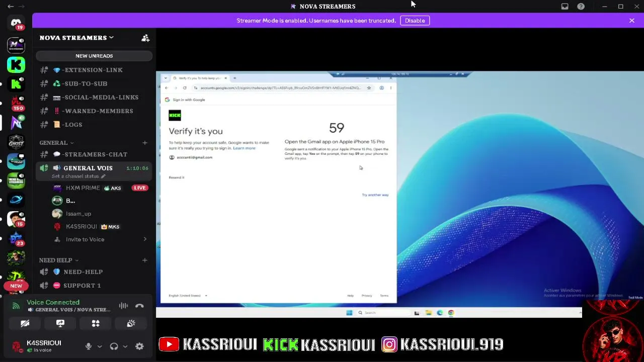Dismiss the Streamer Mode banner

pos(632,21)
